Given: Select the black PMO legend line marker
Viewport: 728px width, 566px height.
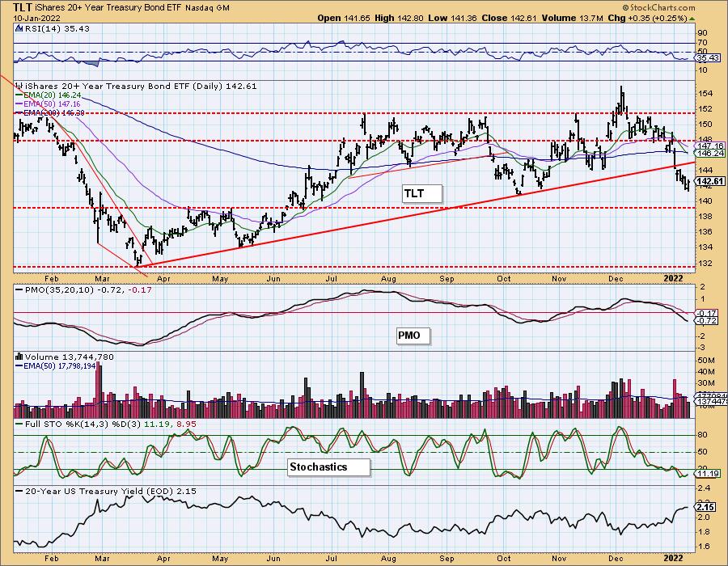Looking at the screenshot, I should (19, 290).
